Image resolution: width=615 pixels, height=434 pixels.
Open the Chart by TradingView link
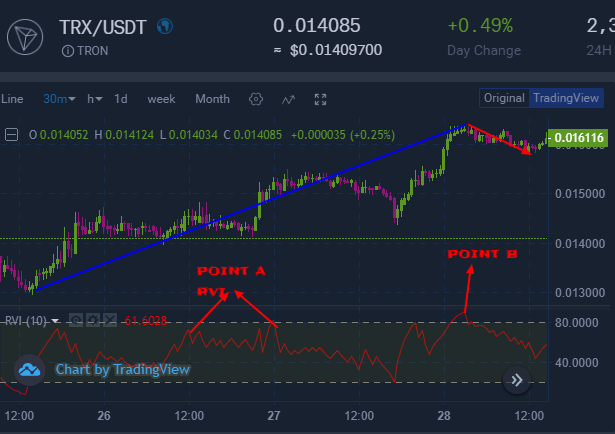122,369
